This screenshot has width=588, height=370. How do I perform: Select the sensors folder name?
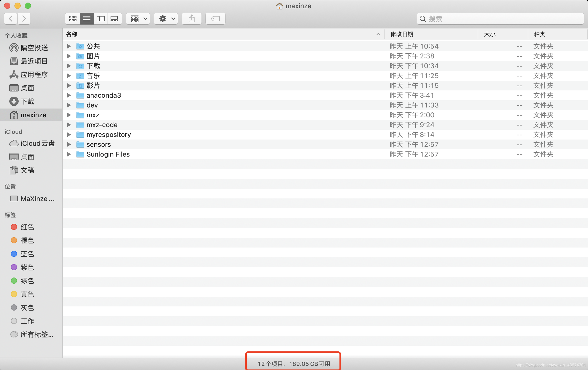click(x=99, y=144)
